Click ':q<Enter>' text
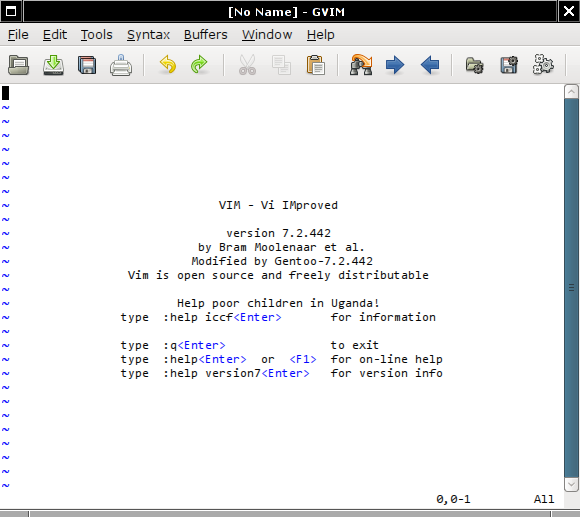Image resolution: width=580 pixels, height=517 pixels. click(194, 345)
